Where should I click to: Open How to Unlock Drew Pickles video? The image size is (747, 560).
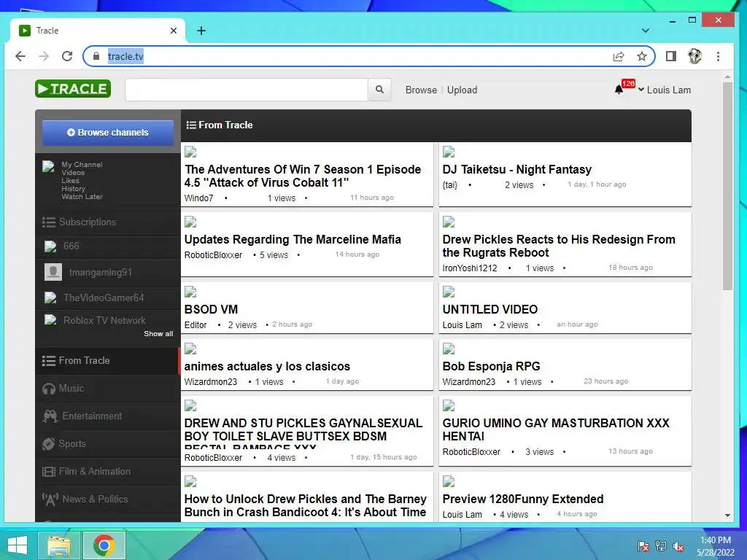click(x=306, y=506)
